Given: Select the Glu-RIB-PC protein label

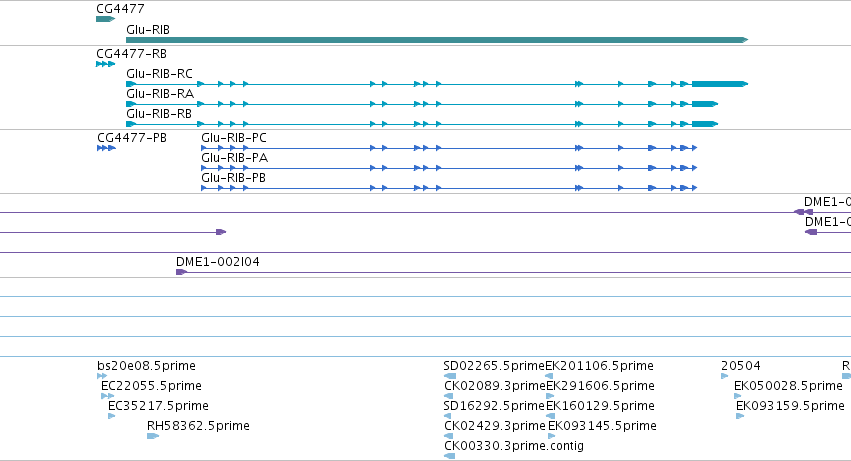Looking at the screenshot, I should click(234, 138).
